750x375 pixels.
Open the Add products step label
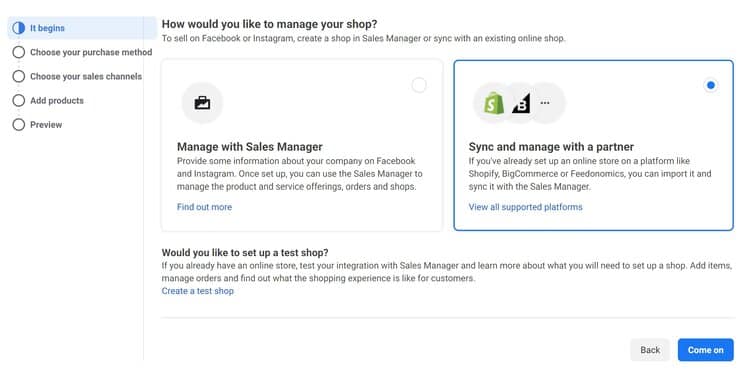point(57,100)
